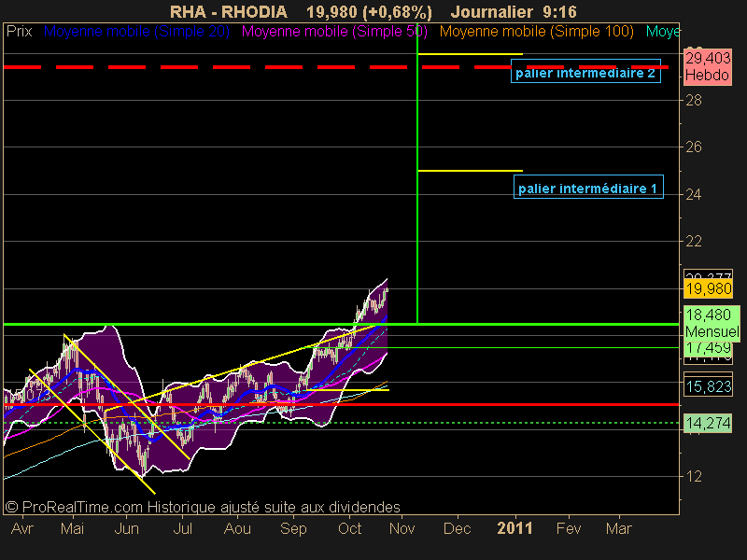Image resolution: width=747 pixels, height=560 pixels.
Task: Click the 24 price axis label
Action: (x=694, y=194)
